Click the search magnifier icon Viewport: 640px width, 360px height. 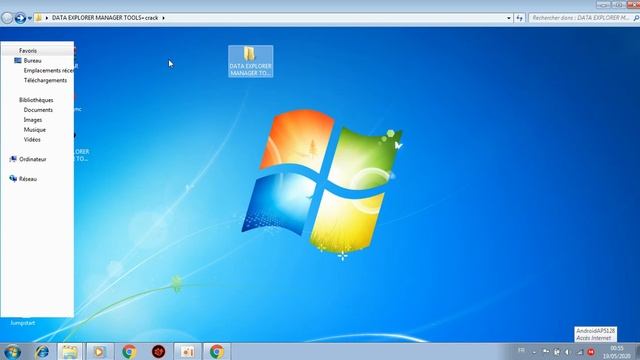click(x=636, y=18)
